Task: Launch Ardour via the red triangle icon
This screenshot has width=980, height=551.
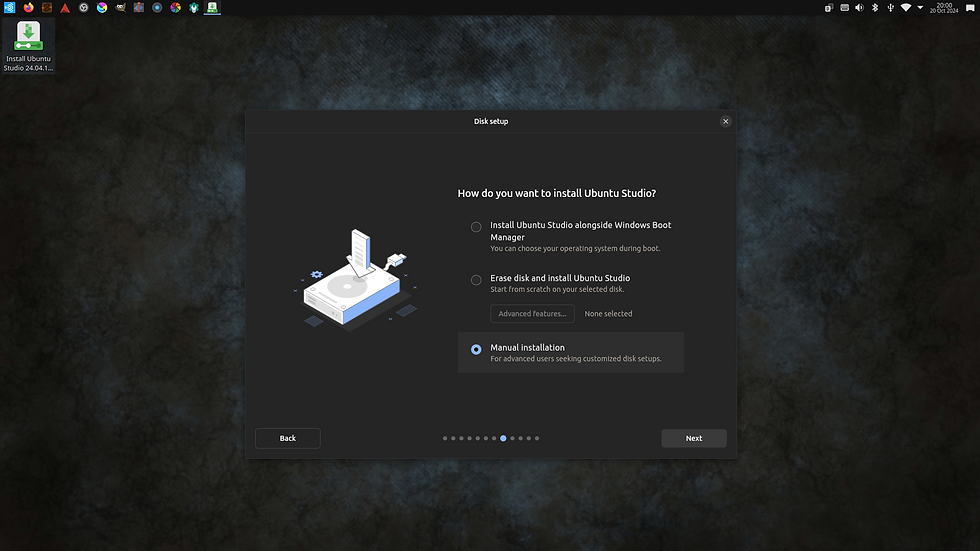Action: tap(65, 7)
